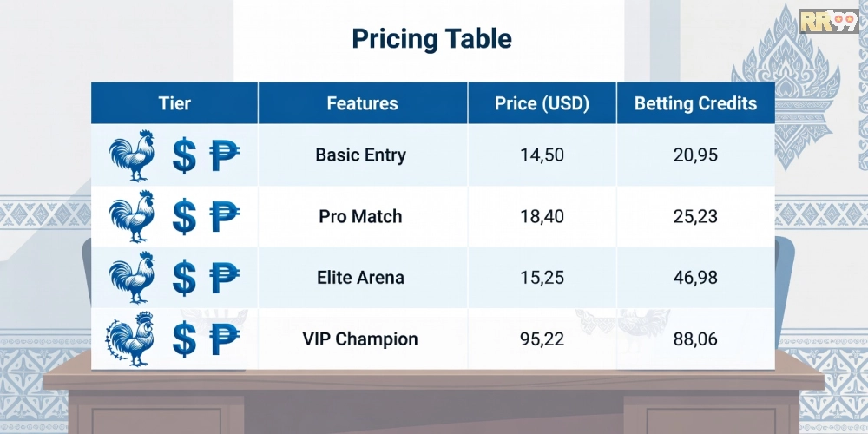Click the Features column header
The image size is (868, 434).
(362, 103)
